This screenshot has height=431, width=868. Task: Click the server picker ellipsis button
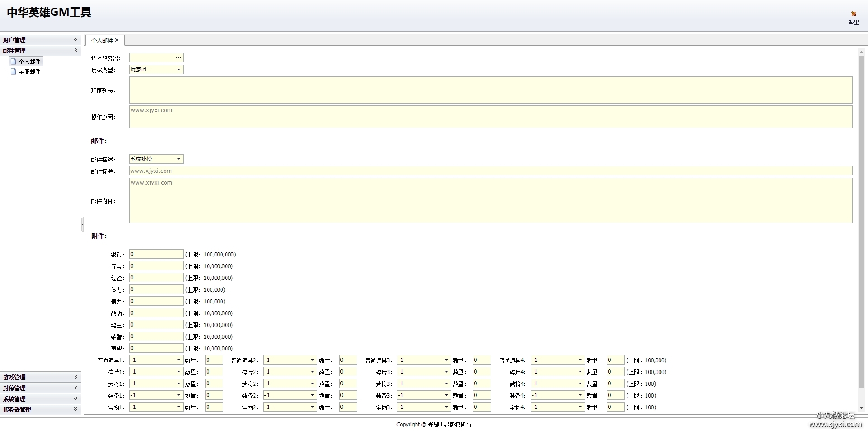[x=179, y=58]
